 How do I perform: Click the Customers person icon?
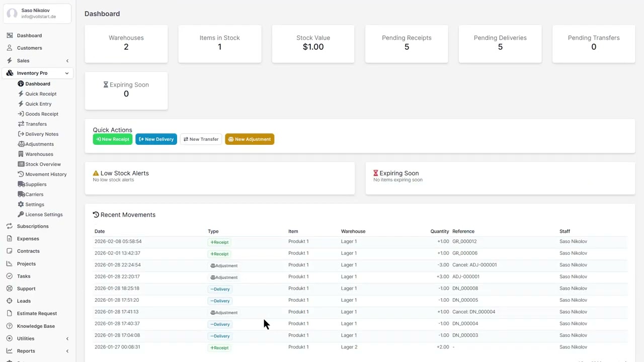coord(10,48)
